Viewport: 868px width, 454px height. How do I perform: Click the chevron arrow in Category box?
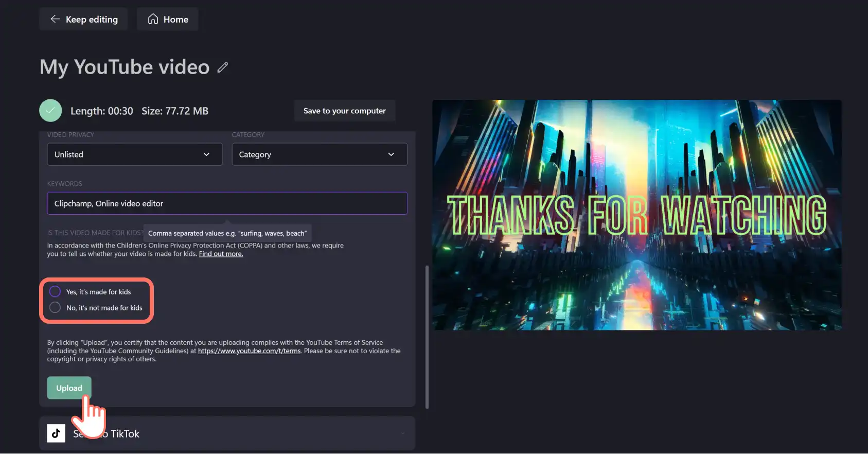[x=391, y=154]
